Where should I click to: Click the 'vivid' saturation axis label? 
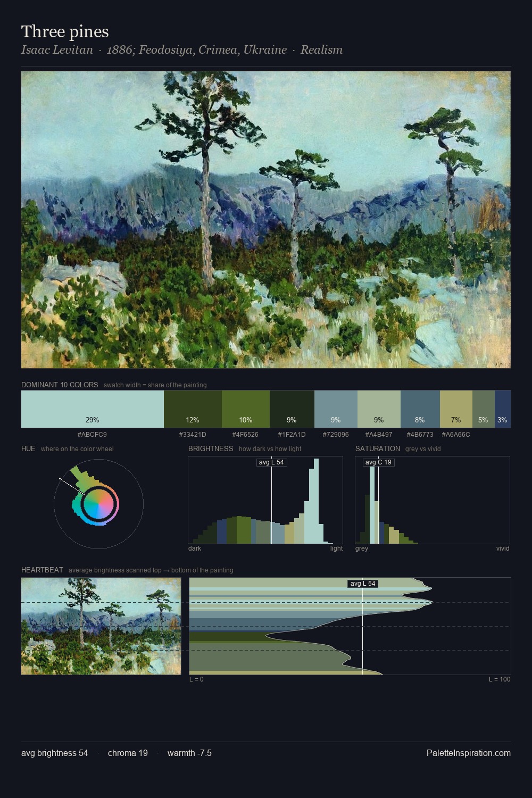(x=503, y=548)
